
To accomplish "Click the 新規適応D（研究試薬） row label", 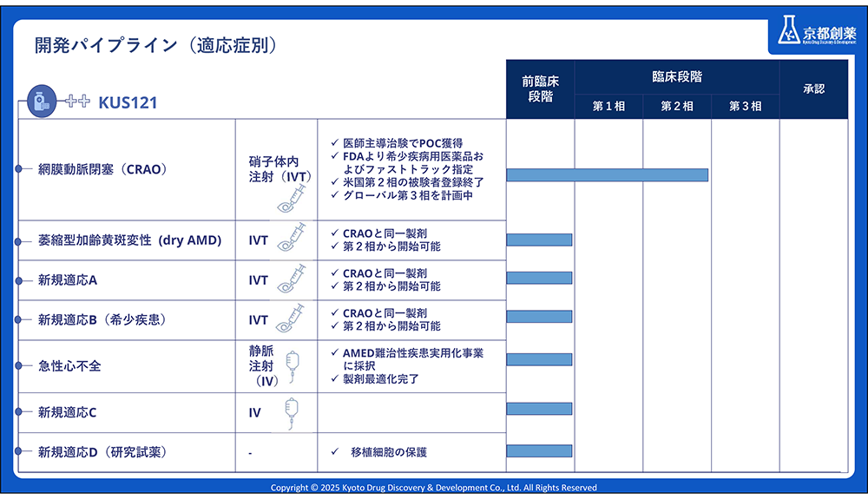I will [103, 452].
